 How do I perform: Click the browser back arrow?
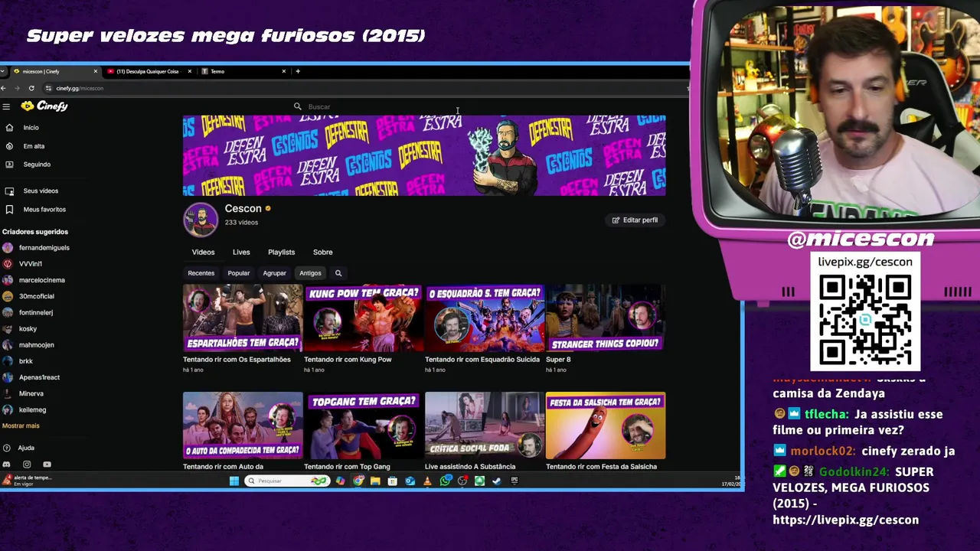click(x=4, y=88)
